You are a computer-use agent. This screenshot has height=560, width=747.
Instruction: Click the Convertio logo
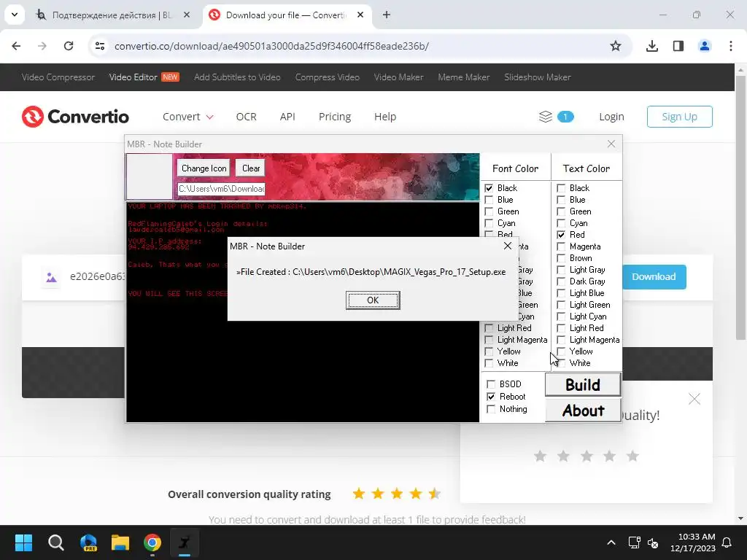75,117
